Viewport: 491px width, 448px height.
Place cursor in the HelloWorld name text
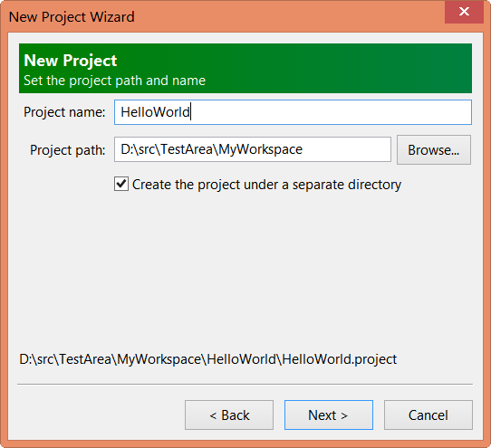pyautogui.click(x=155, y=112)
